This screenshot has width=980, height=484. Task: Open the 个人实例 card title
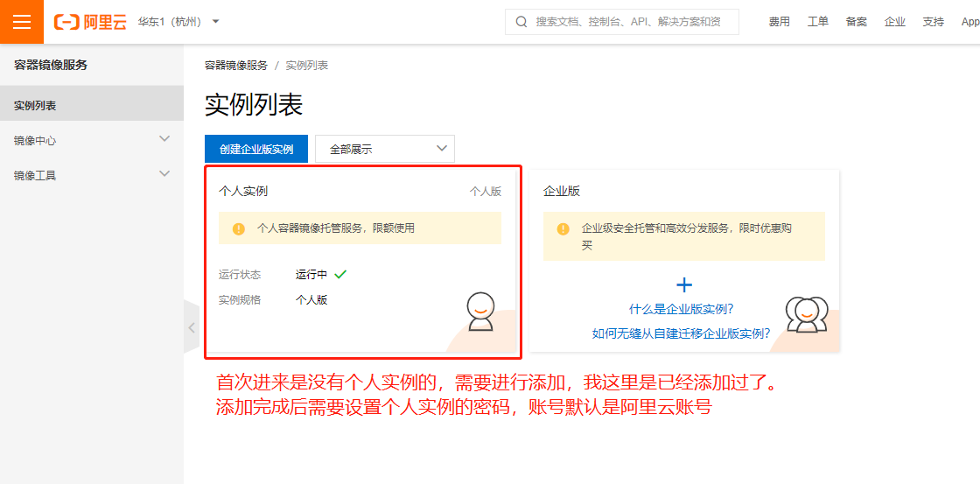(x=243, y=192)
